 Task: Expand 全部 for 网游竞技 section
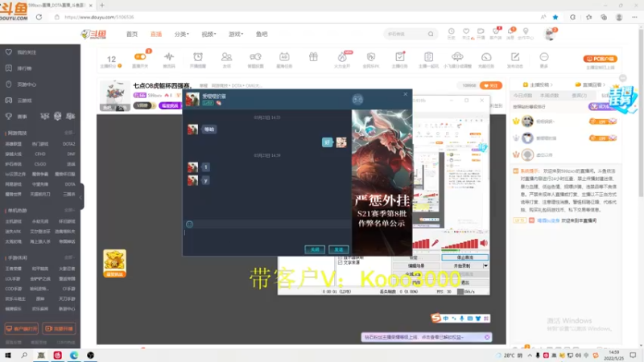click(x=69, y=133)
